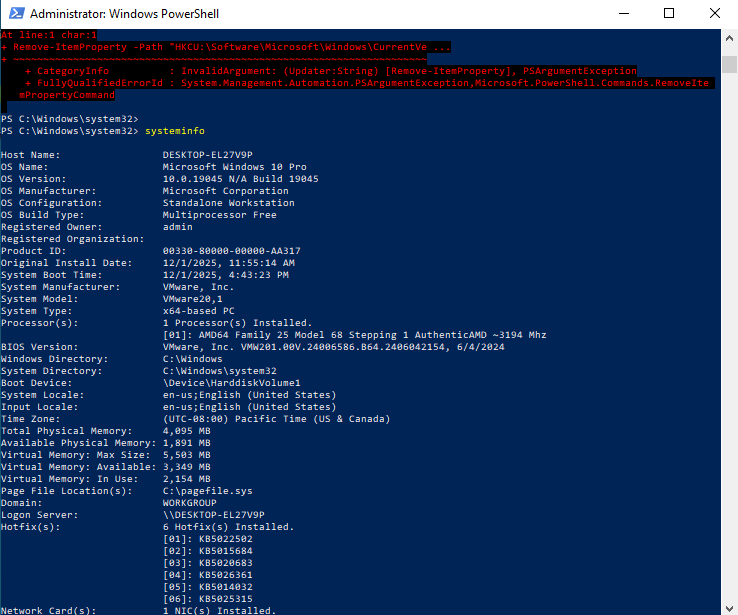Click total physical memory '4,095 MB'
The width and height of the screenshot is (738, 615).
187,431
